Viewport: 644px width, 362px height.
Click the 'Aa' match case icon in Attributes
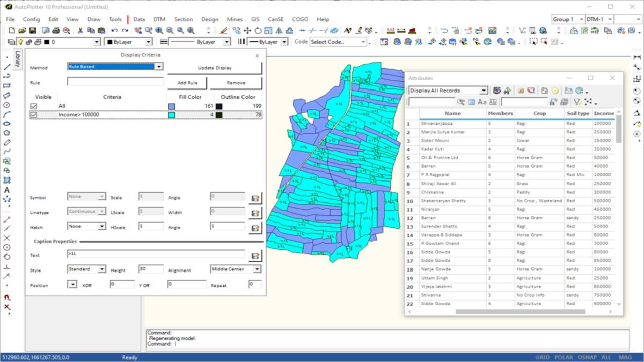(x=482, y=102)
